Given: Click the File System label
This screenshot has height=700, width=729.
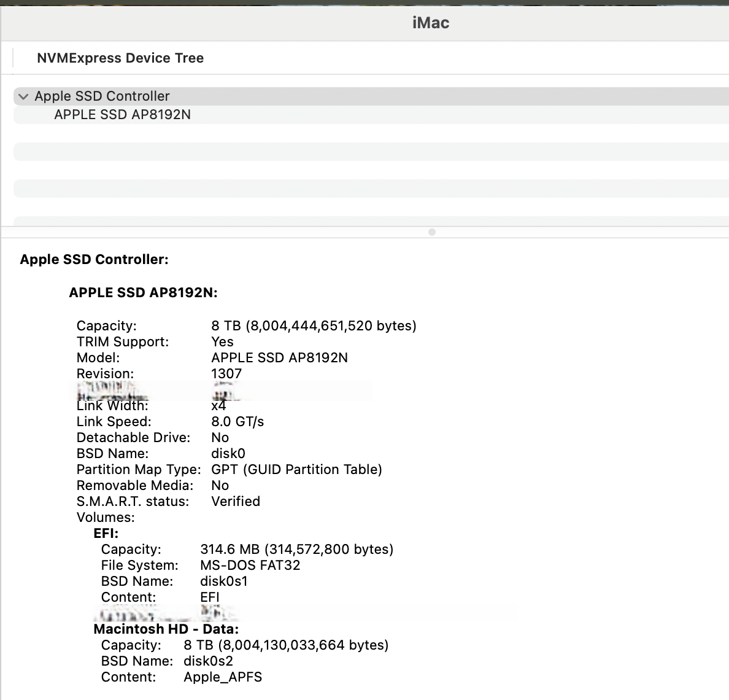Looking at the screenshot, I should 139,565.
